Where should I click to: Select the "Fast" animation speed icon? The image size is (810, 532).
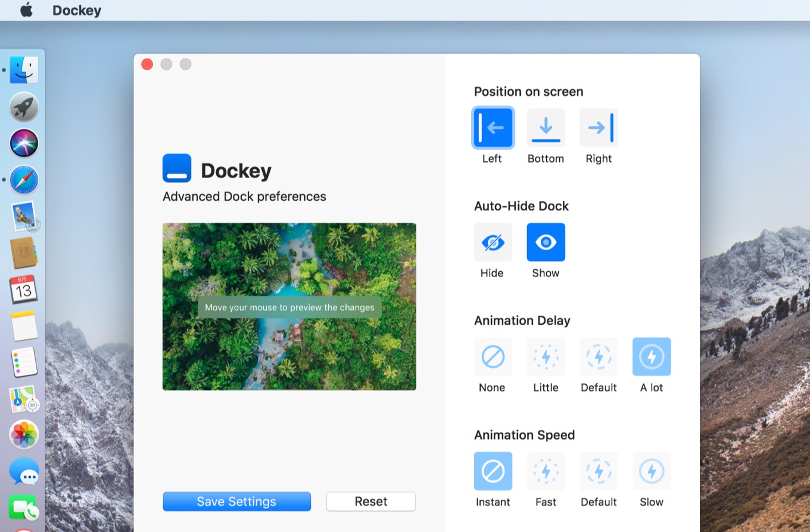pyautogui.click(x=545, y=471)
